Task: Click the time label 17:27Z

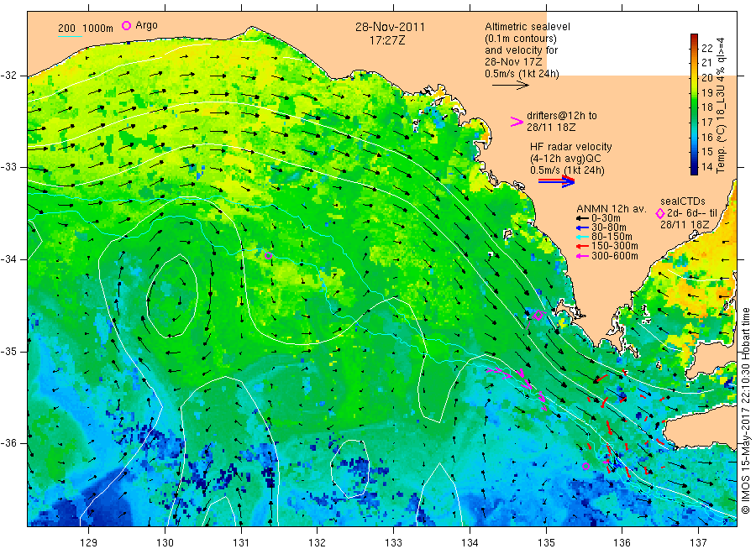Action: (387, 40)
